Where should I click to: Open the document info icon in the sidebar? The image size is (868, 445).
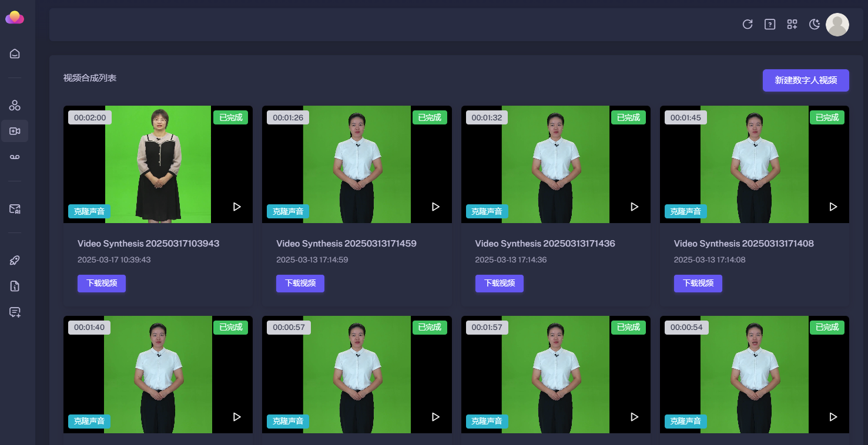click(15, 286)
